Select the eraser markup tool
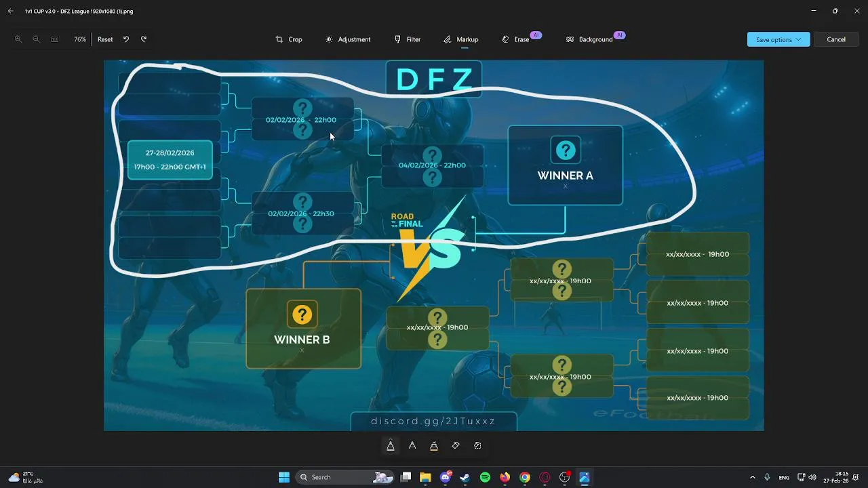 pos(456,445)
